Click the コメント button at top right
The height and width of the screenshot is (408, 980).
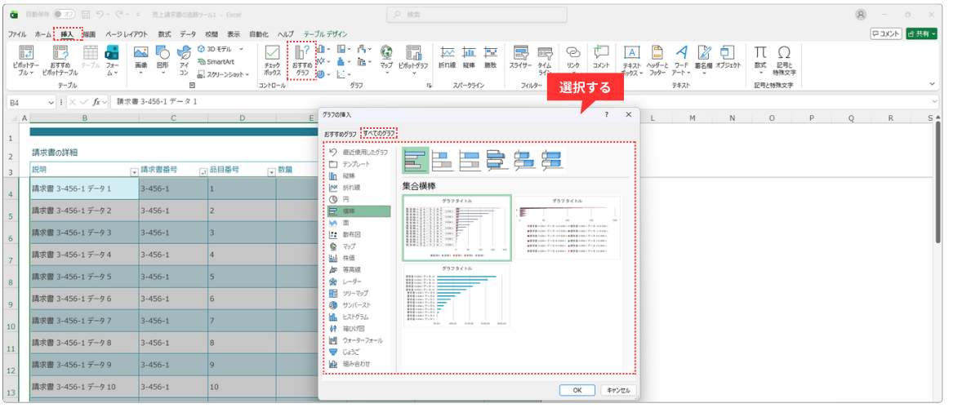click(886, 34)
